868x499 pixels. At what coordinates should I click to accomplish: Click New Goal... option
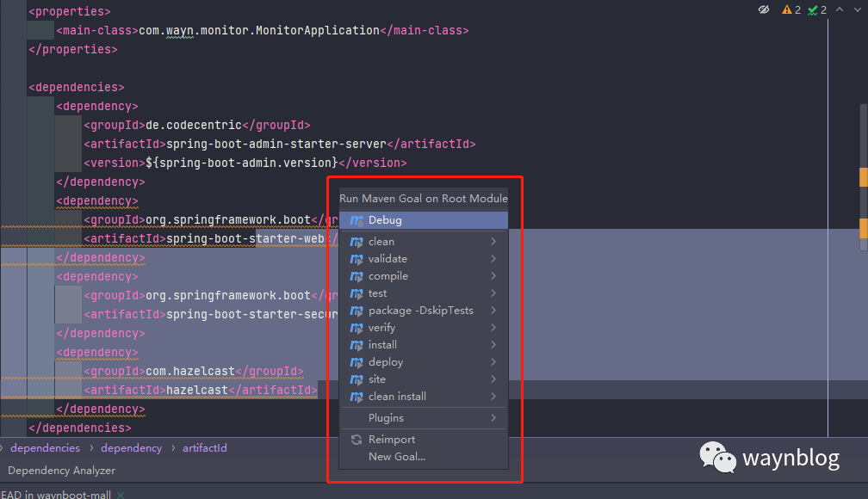pyautogui.click(x=396, y=457)
